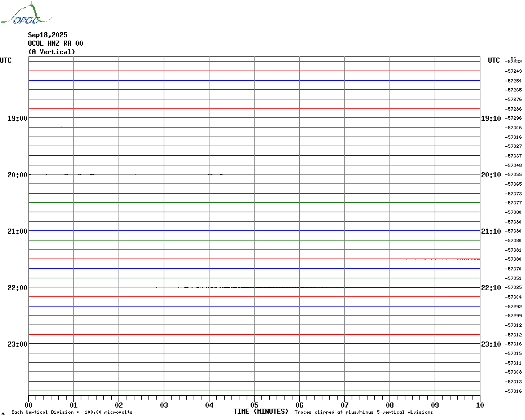This screenshot has width=525, height=420.
Task: Click the DC offset value -57296
Action: [x=514, y=118]
